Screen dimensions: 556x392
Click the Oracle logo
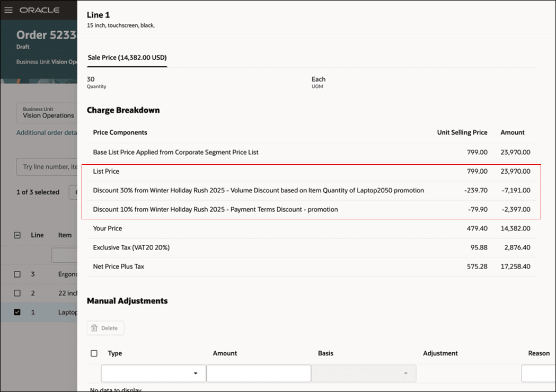[x=40, y=10]
